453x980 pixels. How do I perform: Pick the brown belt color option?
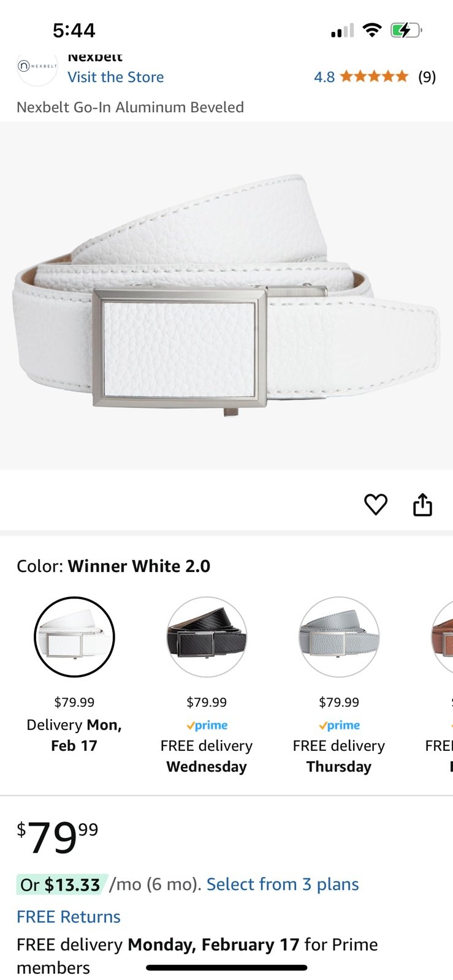pos(443,637)
